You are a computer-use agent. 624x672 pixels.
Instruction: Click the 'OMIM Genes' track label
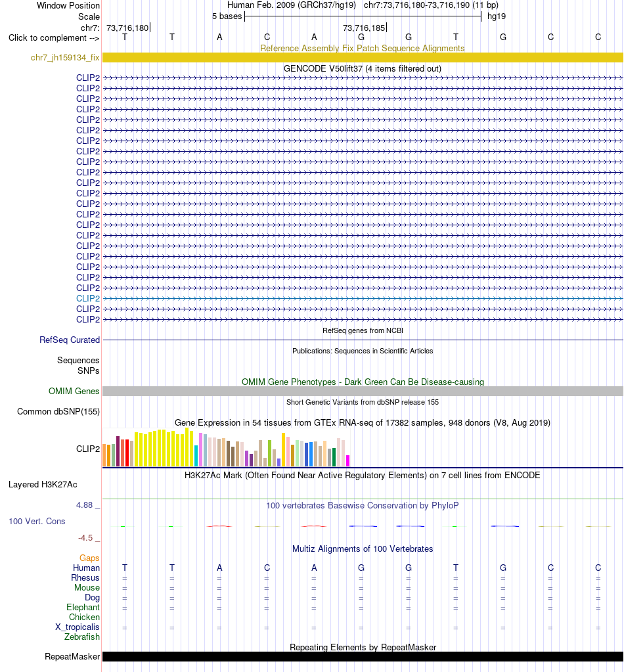[74, 391]
